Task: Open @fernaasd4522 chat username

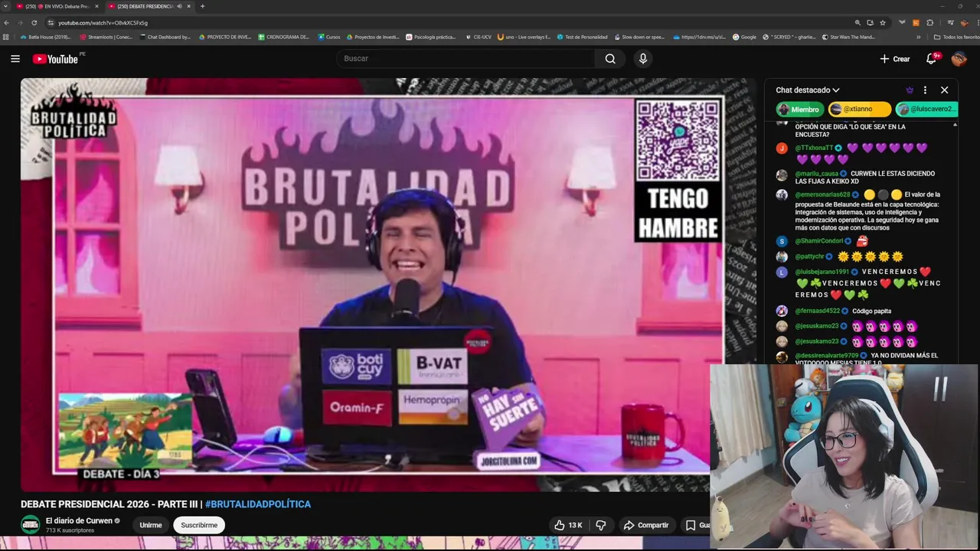Action: 817,311
